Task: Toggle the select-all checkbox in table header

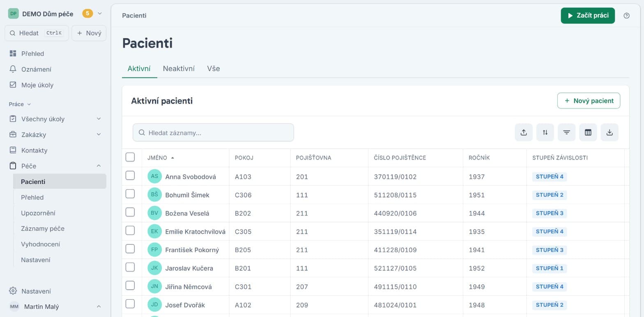Action: [x=130, y=157]
